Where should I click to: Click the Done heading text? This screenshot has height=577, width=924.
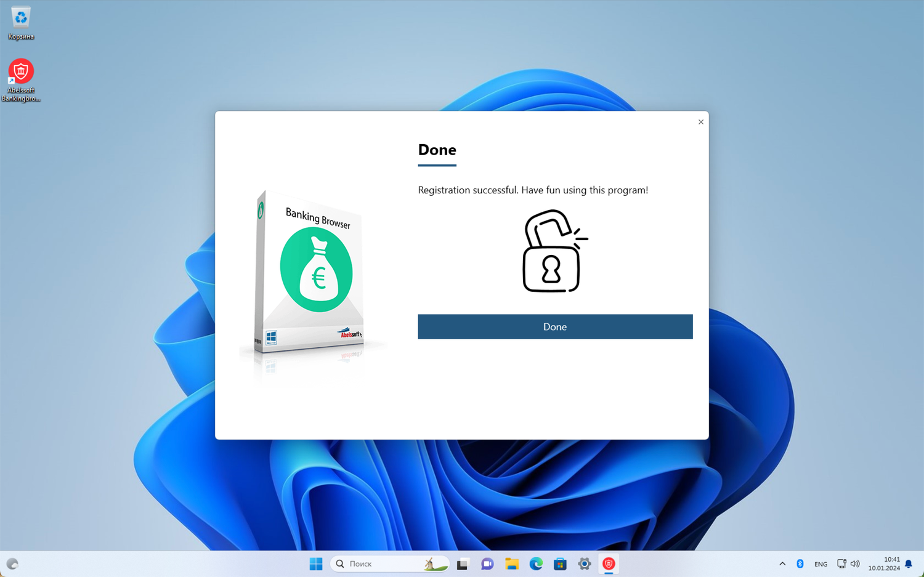[x=437, y=150]
